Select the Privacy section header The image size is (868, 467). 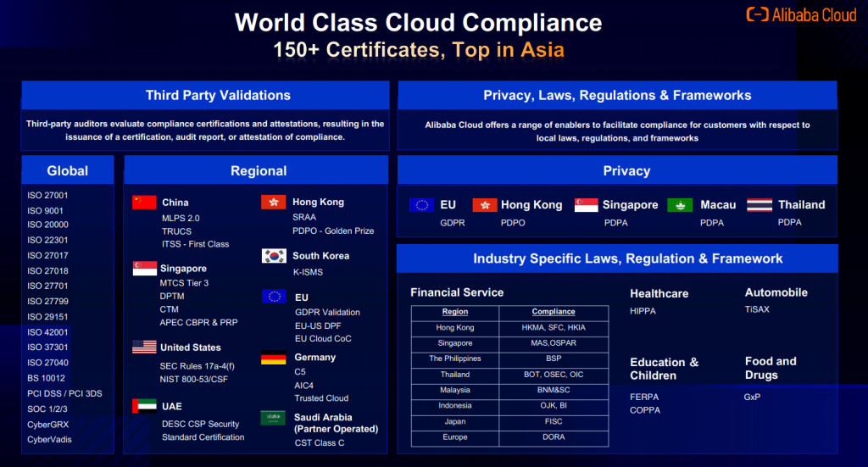[617, 170]
